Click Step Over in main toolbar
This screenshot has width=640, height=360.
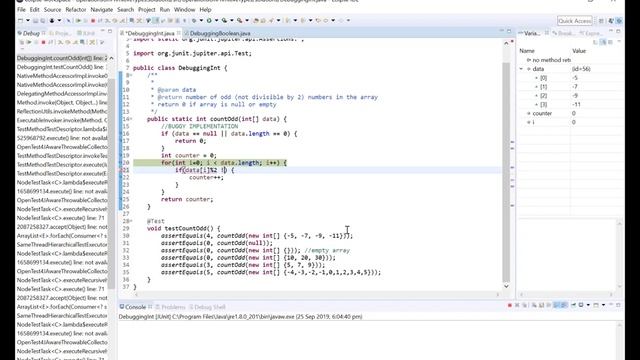click(x=115, y=20)
